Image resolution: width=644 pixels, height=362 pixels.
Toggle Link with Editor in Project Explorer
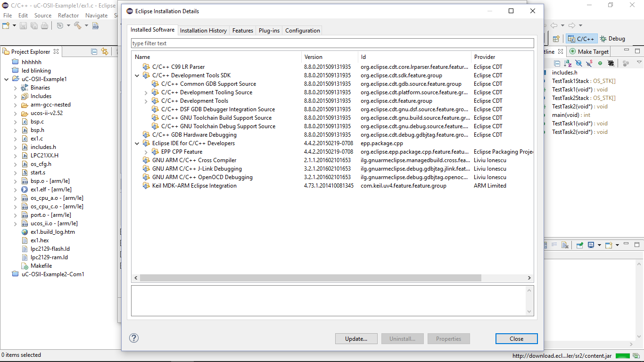click(104, 52)
